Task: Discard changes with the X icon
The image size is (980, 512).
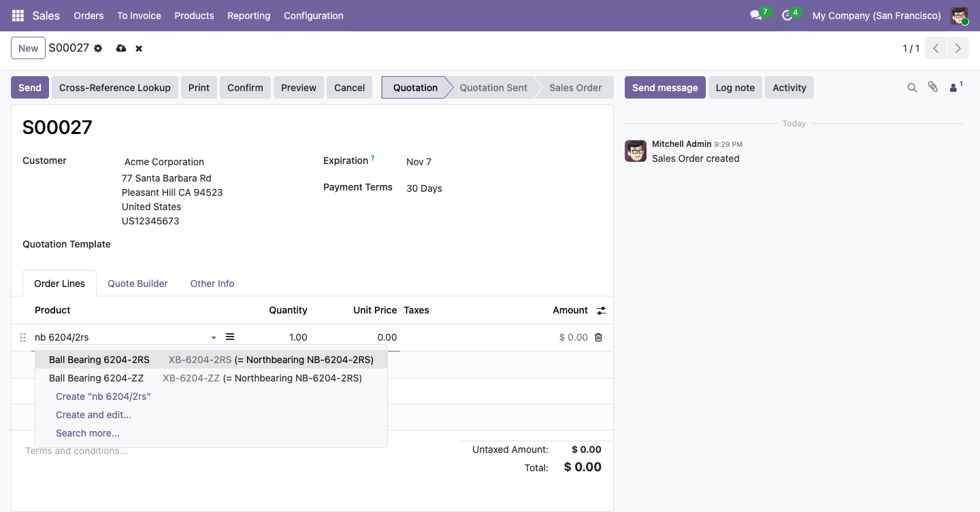Action: point(139,48)
